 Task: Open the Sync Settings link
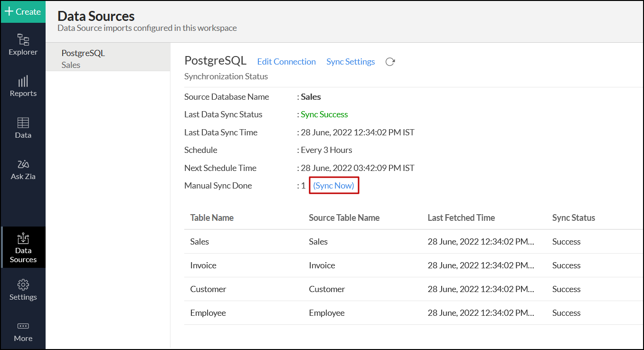(350, 62)
